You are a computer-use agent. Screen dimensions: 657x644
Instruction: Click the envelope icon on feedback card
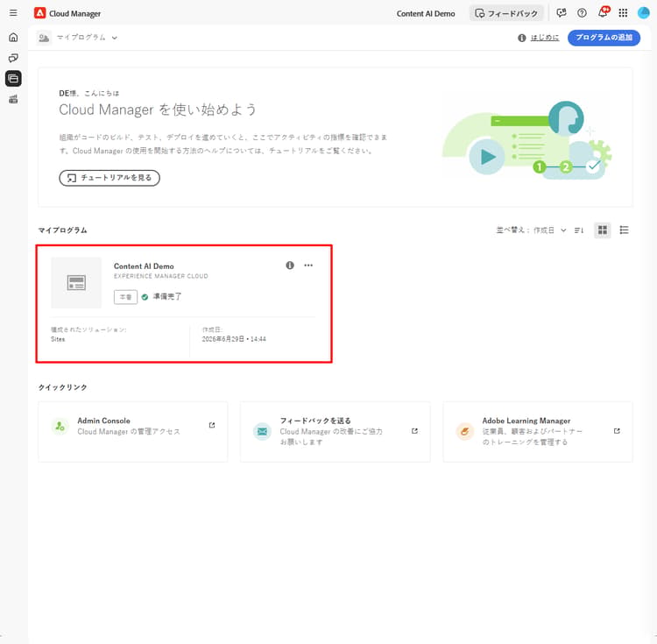tap(262, 431)
